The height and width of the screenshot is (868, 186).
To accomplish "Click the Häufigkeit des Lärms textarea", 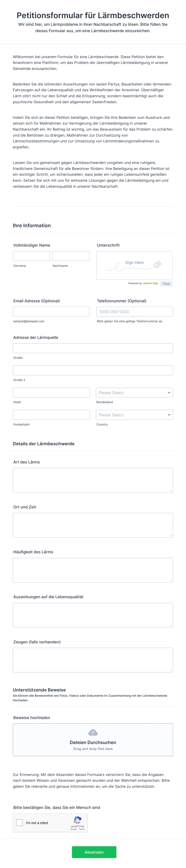I will click(x=93, y=570).
